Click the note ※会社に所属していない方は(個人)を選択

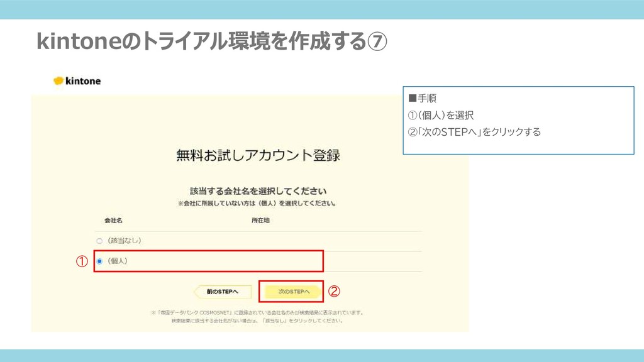(x=257, y=203)
